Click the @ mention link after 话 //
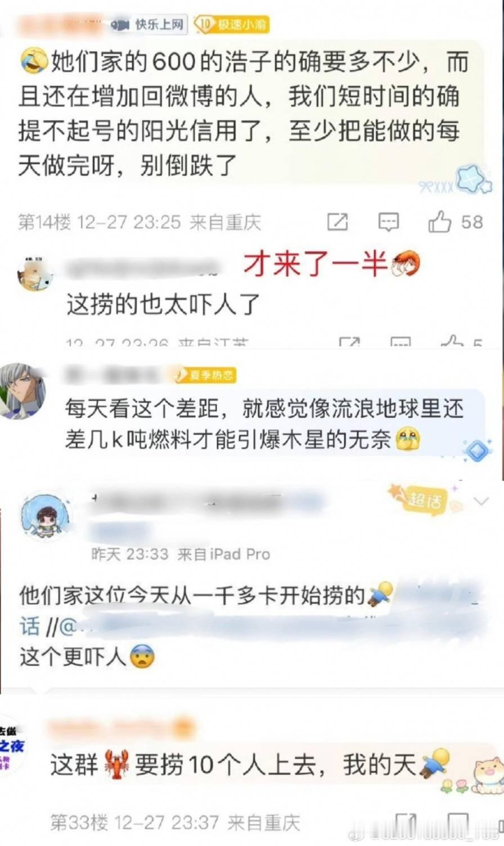This screenshot has height=846, width=504. pyautogui.click(x=67, y=626)
